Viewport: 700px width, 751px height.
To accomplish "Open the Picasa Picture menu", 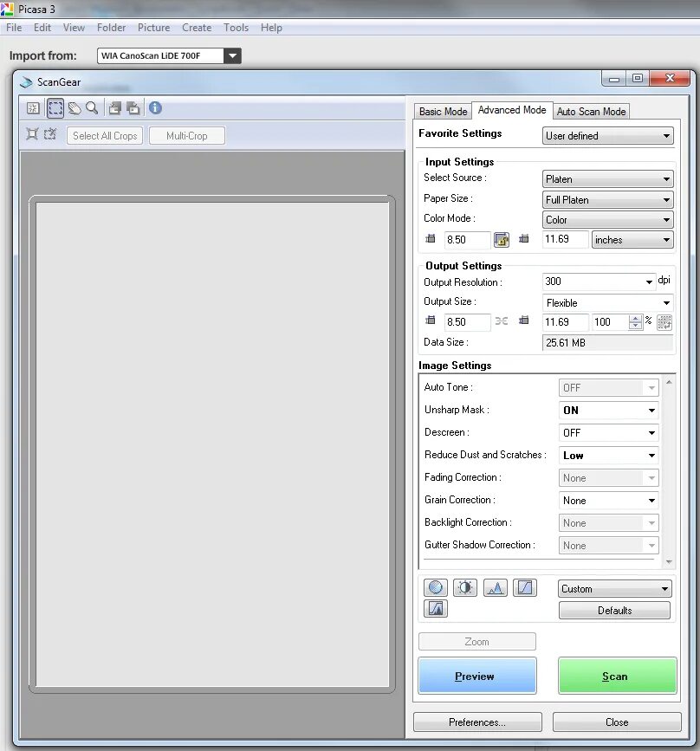I will [154, 28].
